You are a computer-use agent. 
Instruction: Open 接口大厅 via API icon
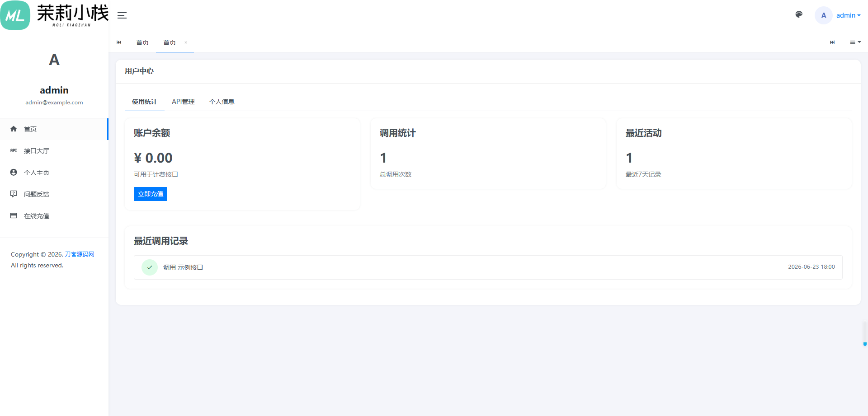point(14,151)
